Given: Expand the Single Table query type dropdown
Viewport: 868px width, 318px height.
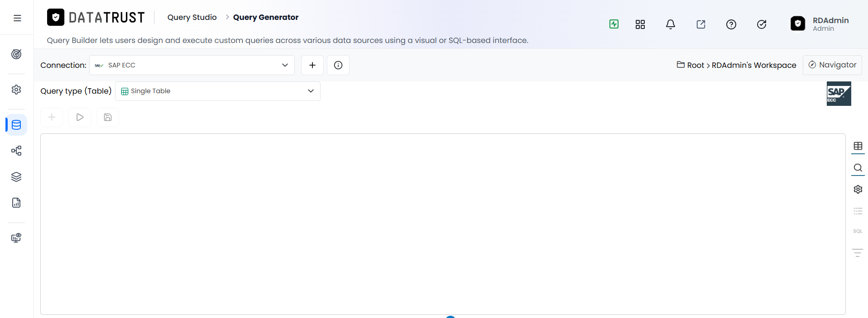Looking at the screenshot, I should pos(218,91).
